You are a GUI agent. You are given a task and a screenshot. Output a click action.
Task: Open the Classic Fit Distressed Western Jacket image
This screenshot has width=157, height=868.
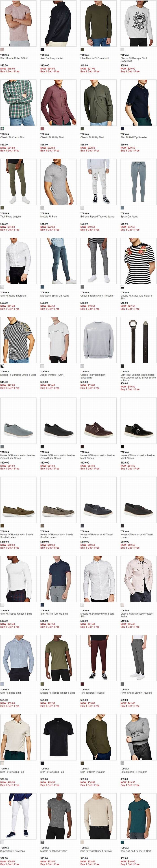(138, 579)
